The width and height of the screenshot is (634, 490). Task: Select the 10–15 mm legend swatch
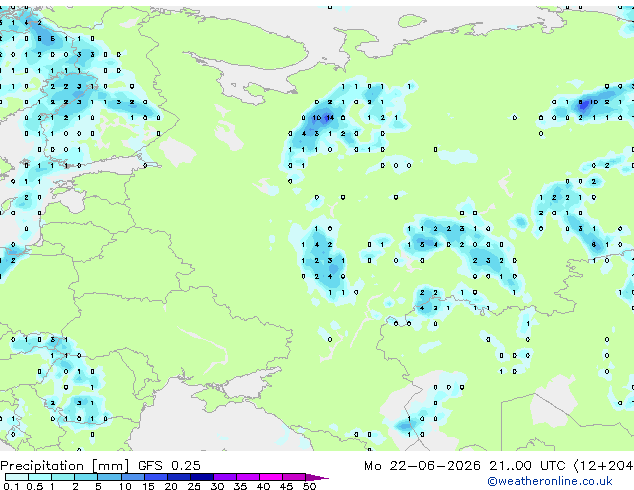pos(133,477)
